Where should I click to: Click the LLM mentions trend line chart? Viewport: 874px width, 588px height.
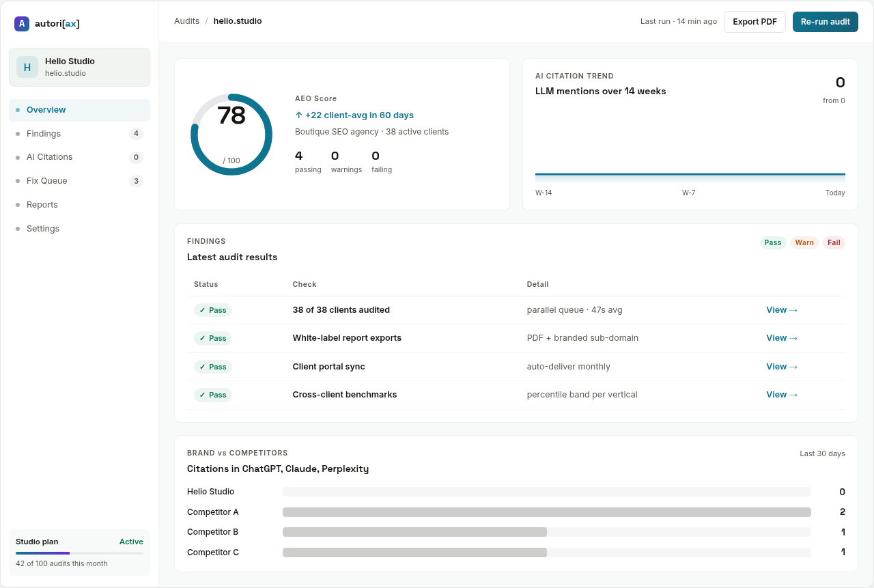pos(690,175)
